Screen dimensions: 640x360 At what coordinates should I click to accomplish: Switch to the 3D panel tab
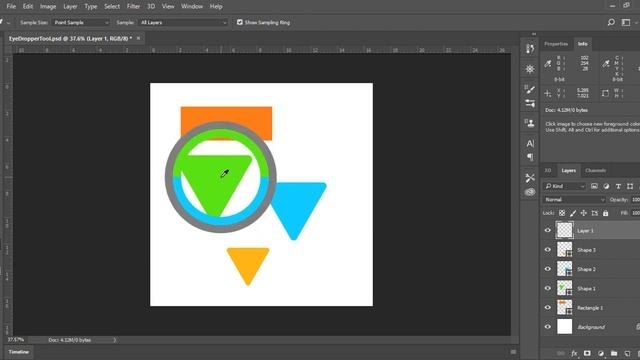click(x=548, y=171)
